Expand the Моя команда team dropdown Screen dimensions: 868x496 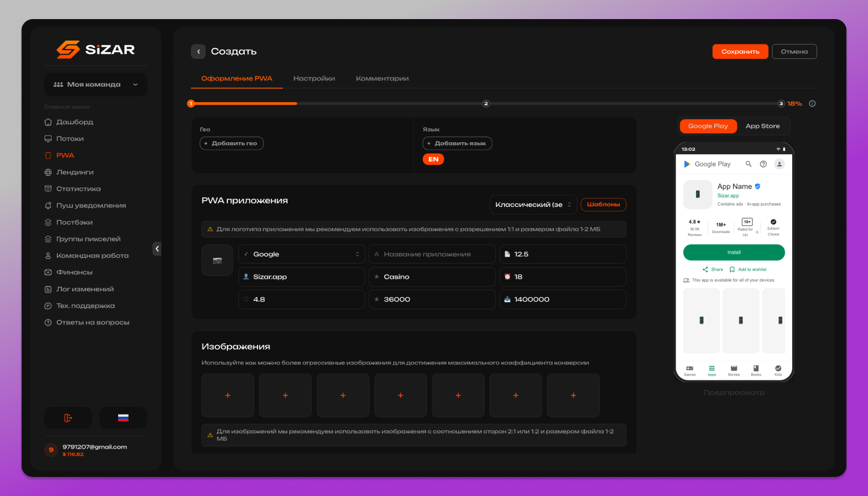[x=95, y=84]
